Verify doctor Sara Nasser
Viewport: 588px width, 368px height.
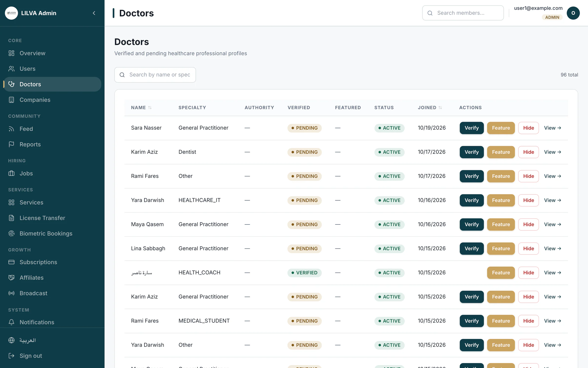[472, 128]
